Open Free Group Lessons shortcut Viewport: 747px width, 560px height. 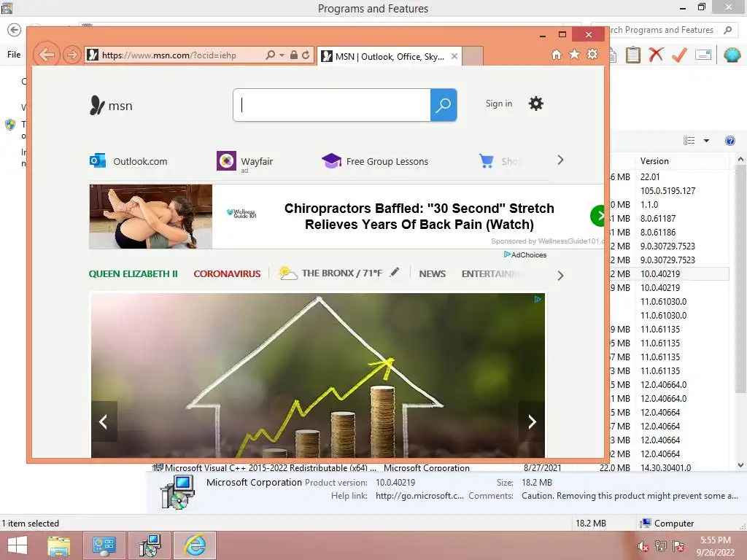[375, 161]
